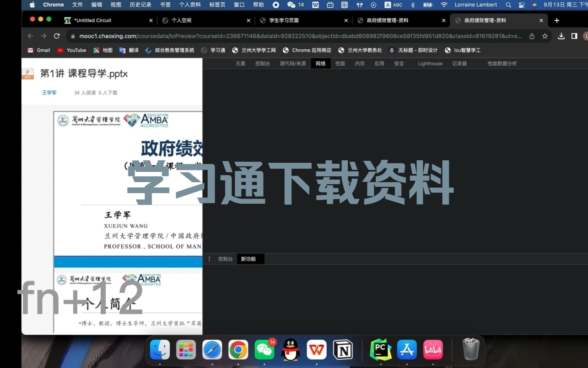Click the Chrome icon in the Dock

(x=238, y=350)
